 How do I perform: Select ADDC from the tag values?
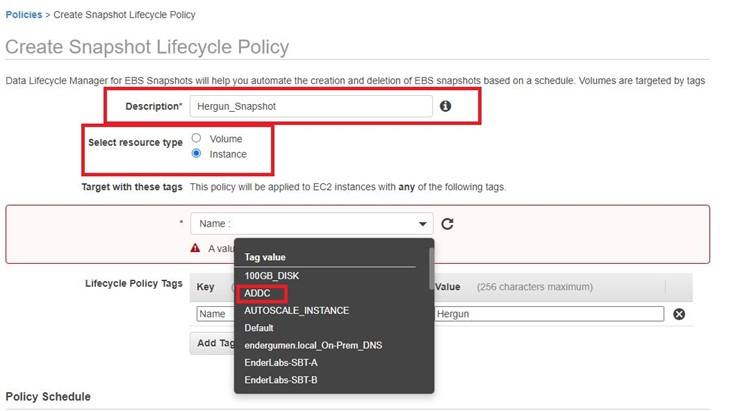click(258, 293)
